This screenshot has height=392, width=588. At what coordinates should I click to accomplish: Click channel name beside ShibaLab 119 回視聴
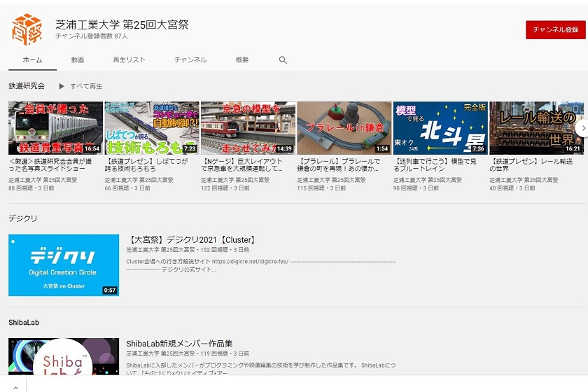tap(160, 353)
